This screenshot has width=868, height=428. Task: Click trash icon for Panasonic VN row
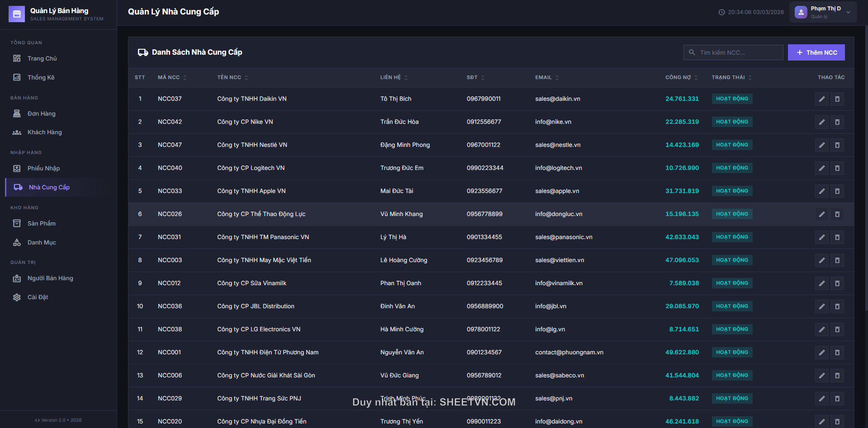pyautogui.click(x=837, y=237)
